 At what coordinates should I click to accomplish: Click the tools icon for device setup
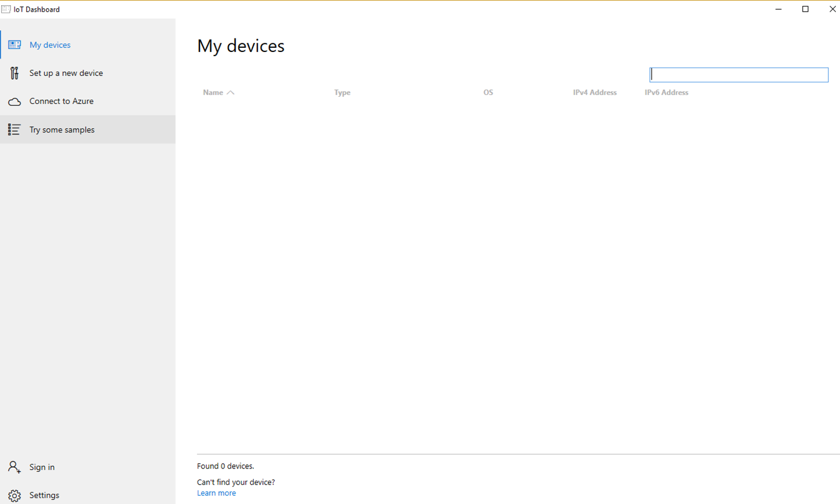coord(15,73)
